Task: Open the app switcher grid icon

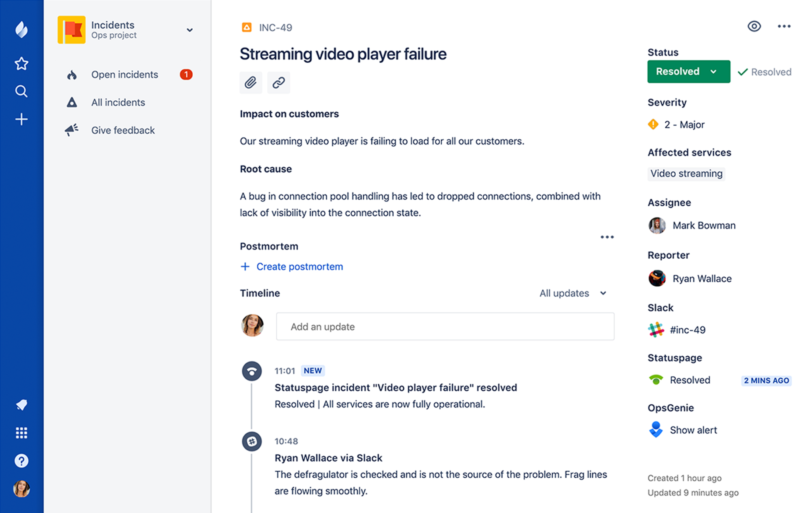Action: pyautogui.click(x=21, y=433)
